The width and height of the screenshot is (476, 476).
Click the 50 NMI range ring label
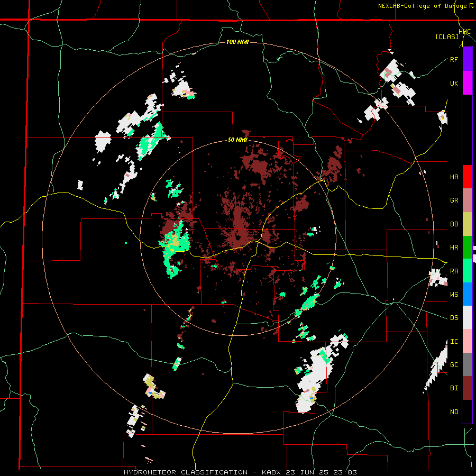click(x=237, y=140)
